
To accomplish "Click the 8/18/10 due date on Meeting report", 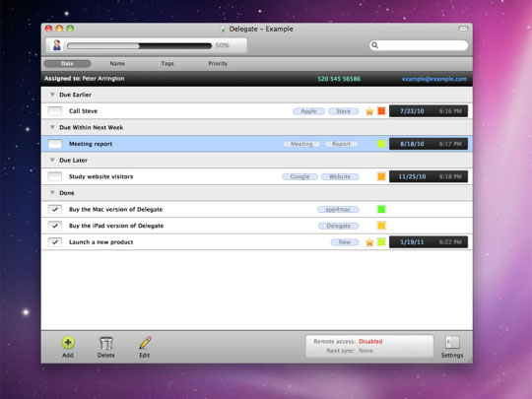I will pyautogui.click(x=412, y=144).
